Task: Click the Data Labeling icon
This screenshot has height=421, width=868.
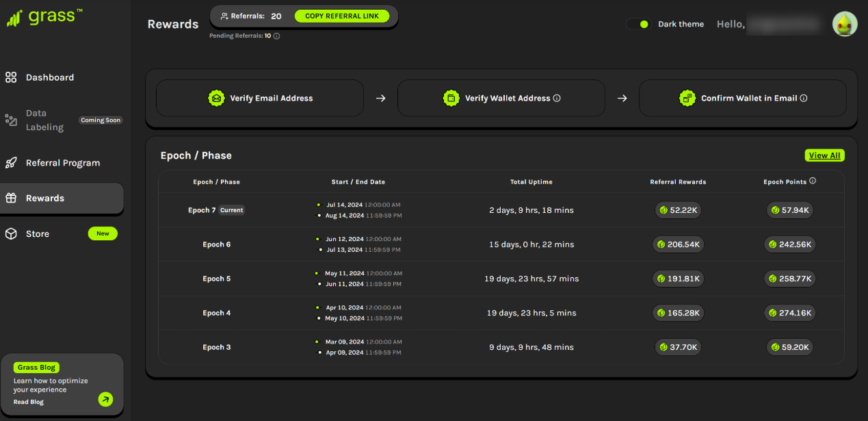Action: click(11, 120)
